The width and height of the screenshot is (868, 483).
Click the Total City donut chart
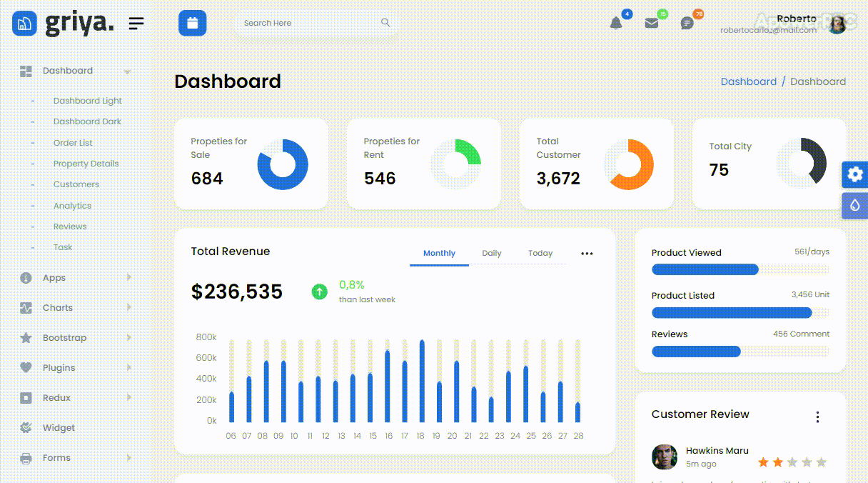801,163
